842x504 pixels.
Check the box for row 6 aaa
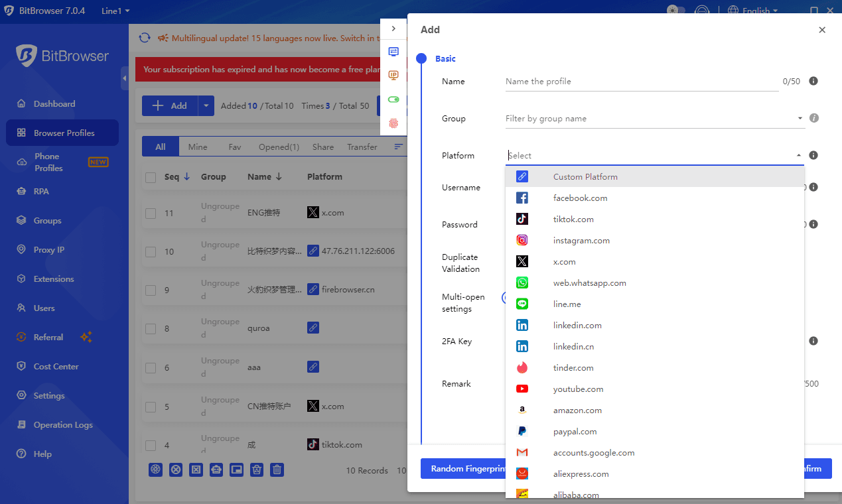click(151, 367)
